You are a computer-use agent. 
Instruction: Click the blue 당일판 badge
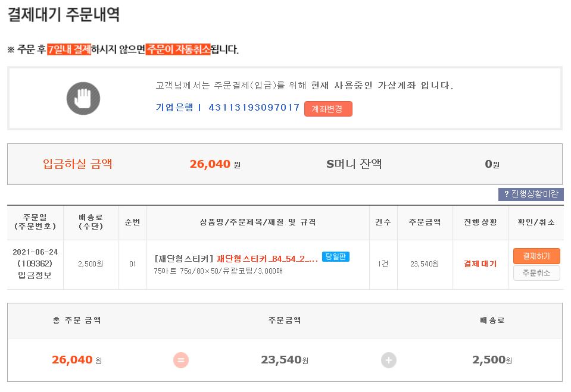(335, 257)
